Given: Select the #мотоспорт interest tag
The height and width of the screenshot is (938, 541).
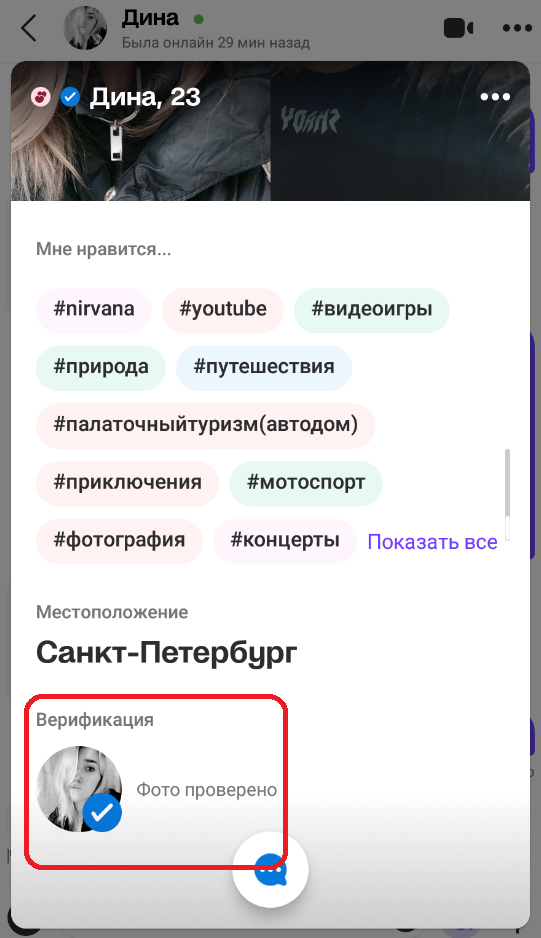Looking at the screenshot, I should [x=306, y=483].
